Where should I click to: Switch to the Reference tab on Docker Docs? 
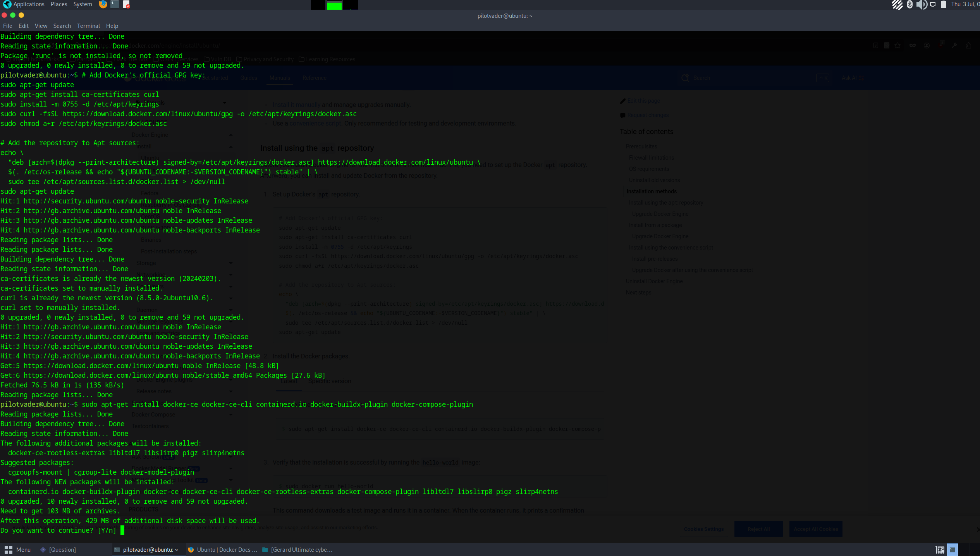[x=314, y=78]
